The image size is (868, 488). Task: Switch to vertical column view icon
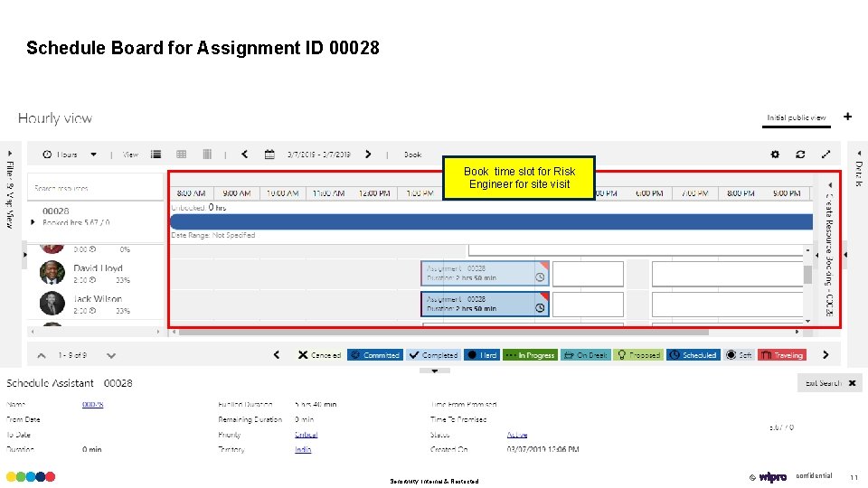[207, 155]
